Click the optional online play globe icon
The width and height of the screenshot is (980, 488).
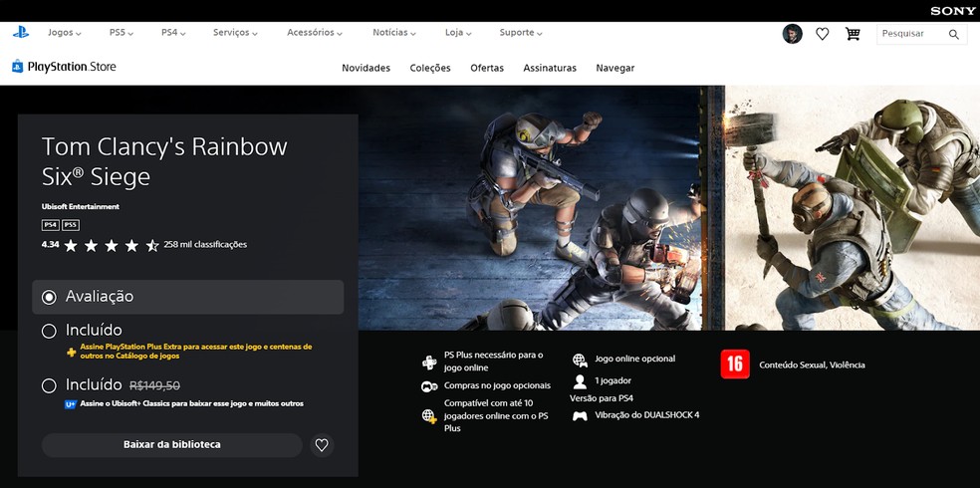click(x=580, y=360)
